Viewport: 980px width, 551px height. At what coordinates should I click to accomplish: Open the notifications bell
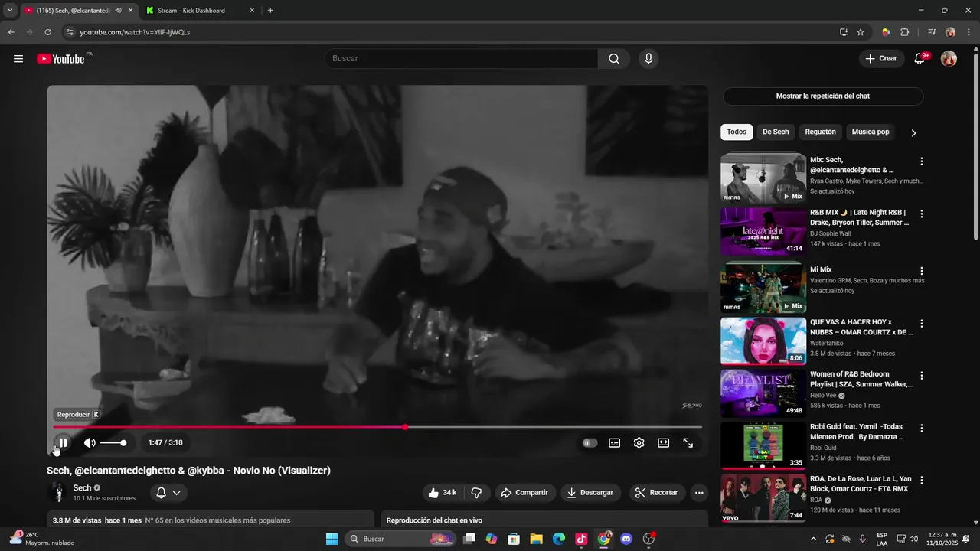pyautogui.click(x=920, y=59)
